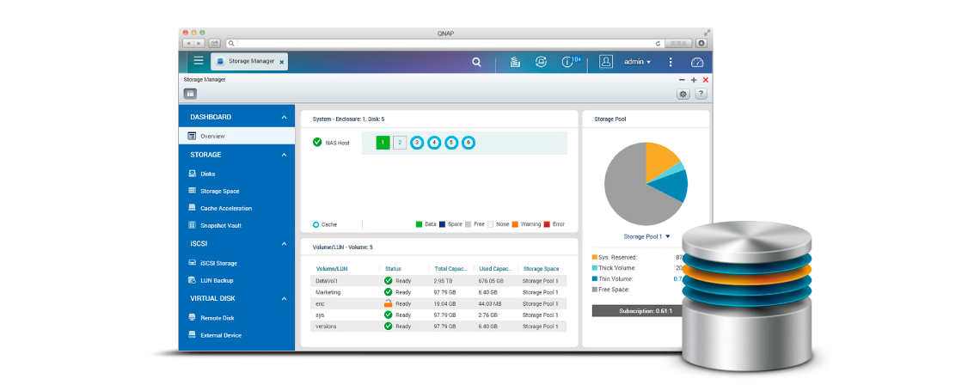This screenshot has width=980, height=391.
Task: Open the main hamburger menu
Action: pyautogui.click(x=199, y=61)
